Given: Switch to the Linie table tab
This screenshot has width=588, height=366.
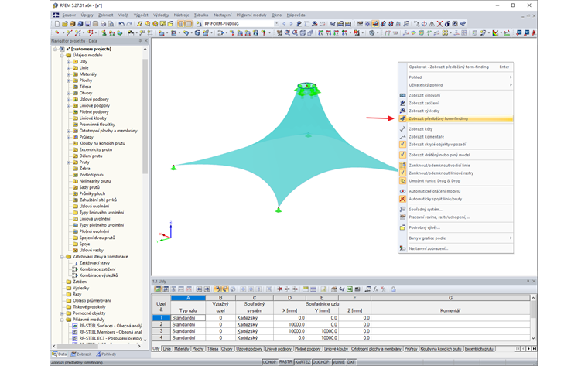Looking at the screenshot, I should coord(167,349).
